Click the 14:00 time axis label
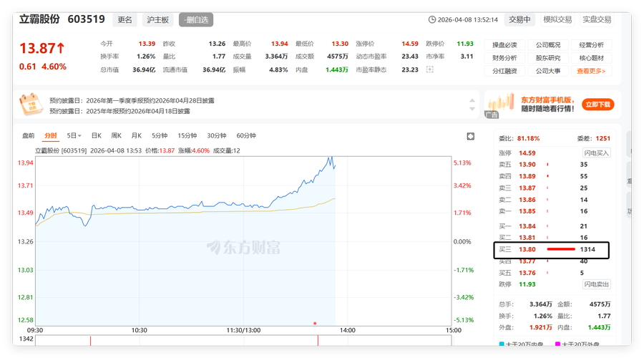The image size is (644, 358). [348, 331]
